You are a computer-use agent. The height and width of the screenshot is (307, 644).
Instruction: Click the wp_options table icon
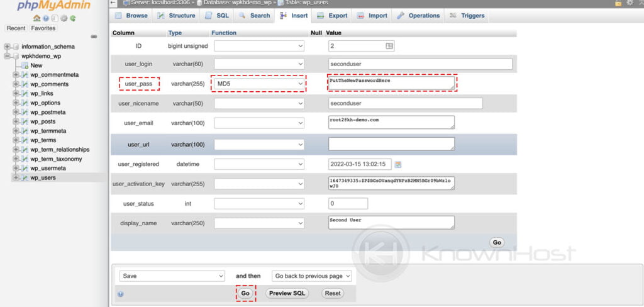click(25, 103)
